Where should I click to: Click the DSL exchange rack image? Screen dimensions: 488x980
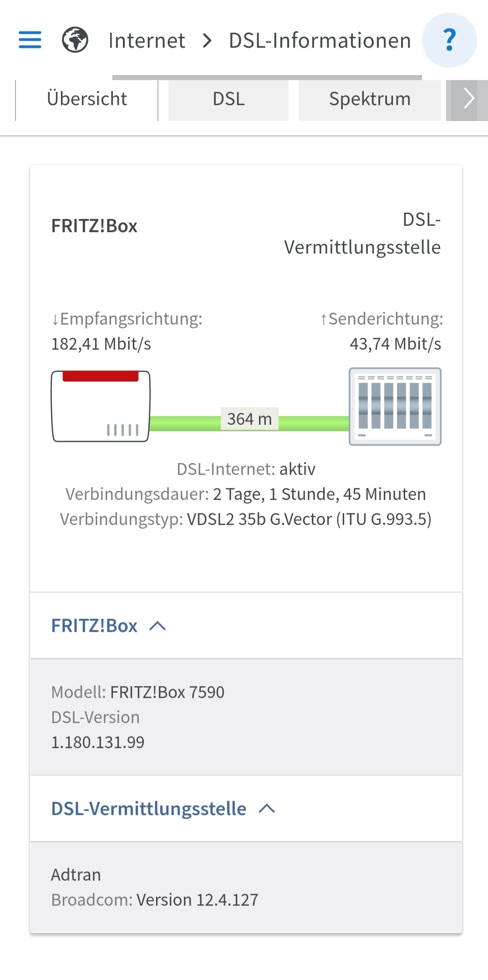pyautogui.click(x=395, y=406)
